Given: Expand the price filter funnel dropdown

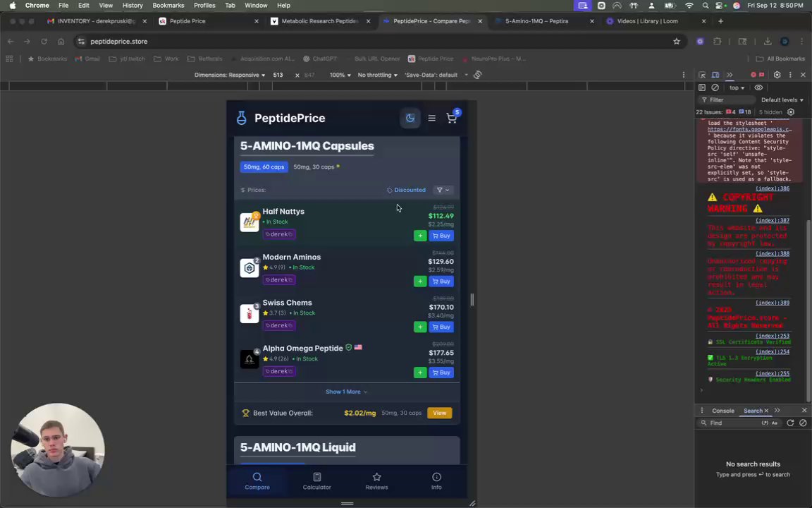Looking at the screenshot, I should [x=443, y=190].
